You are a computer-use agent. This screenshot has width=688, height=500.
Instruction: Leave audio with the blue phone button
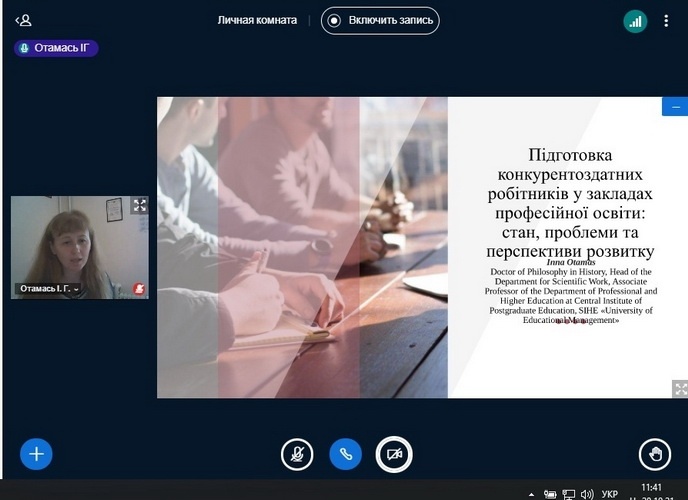pos(345,454)
